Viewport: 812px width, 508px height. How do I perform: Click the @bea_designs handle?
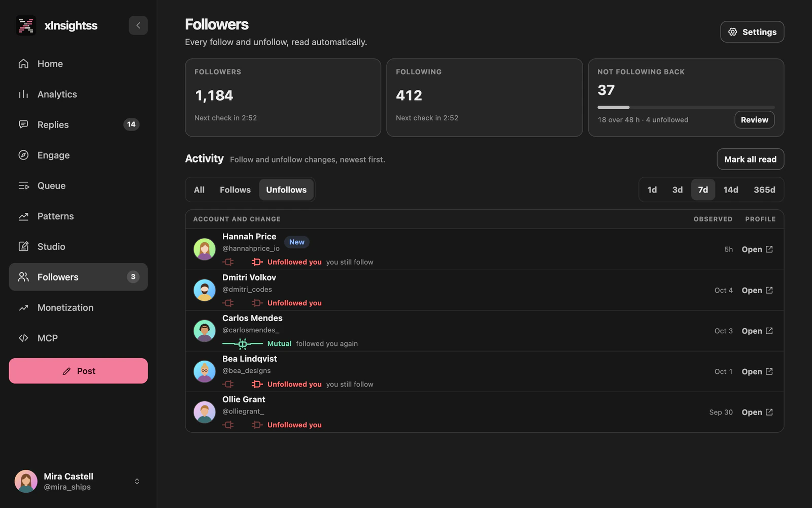point(247,370)
